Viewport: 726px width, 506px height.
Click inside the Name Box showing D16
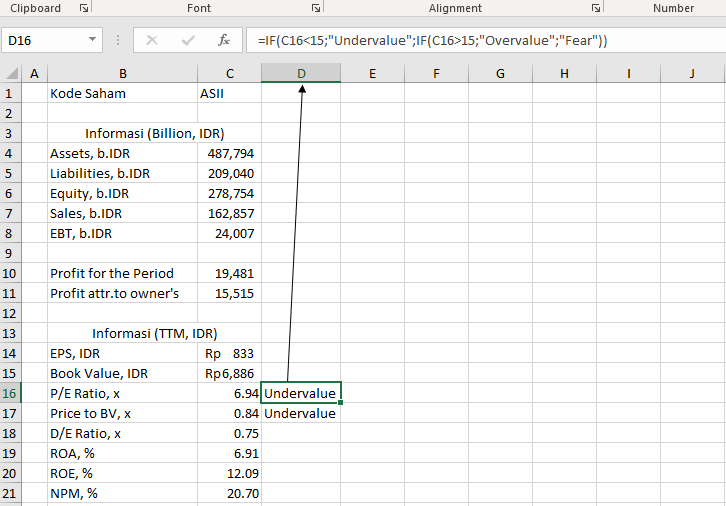point(45,40)
